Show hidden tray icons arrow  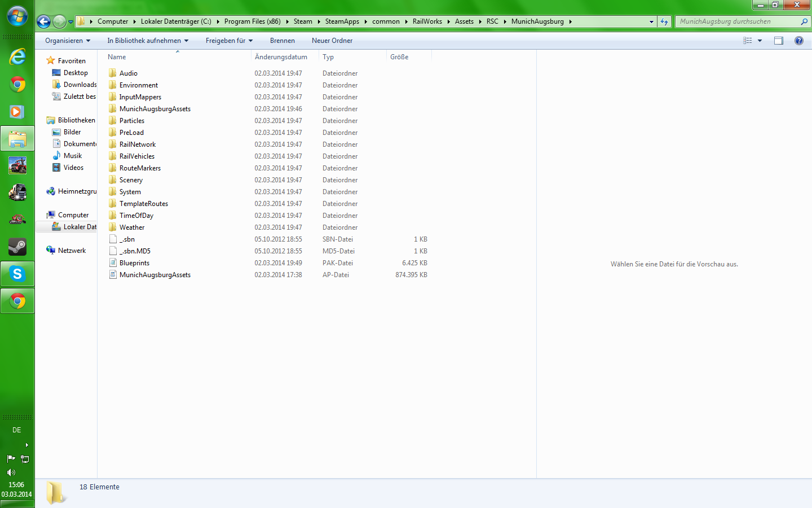click(27, 445)
